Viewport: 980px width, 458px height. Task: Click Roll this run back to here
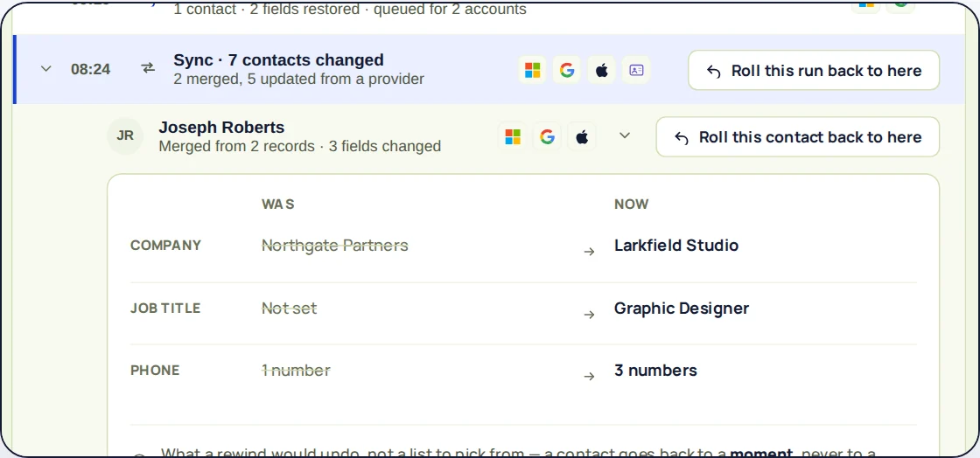[x=814, y=71]
